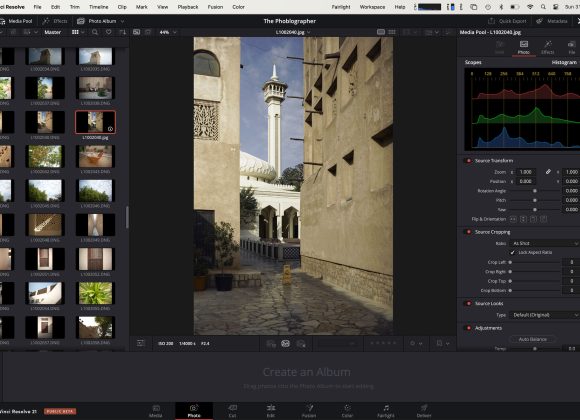Open the L1002040.jpg viewer filename dropdown
Screen dimensions: 580x420
tap(293, 32)
